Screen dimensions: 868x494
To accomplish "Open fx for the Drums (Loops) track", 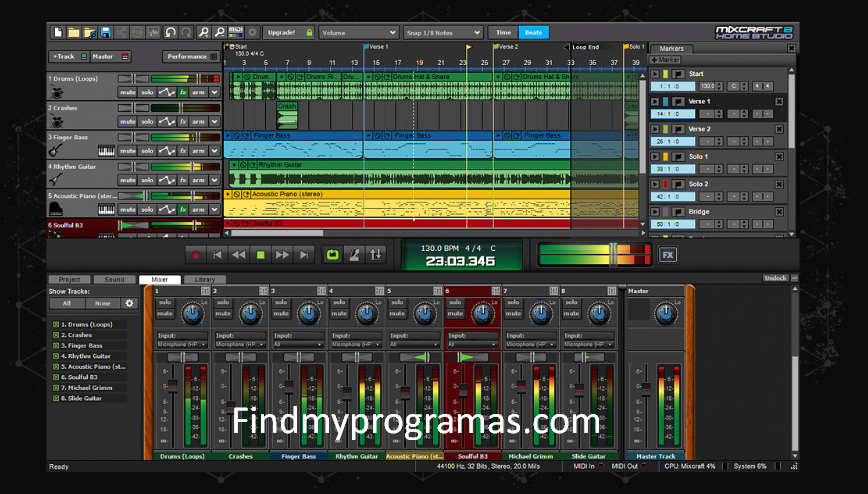I will (183, 92).
